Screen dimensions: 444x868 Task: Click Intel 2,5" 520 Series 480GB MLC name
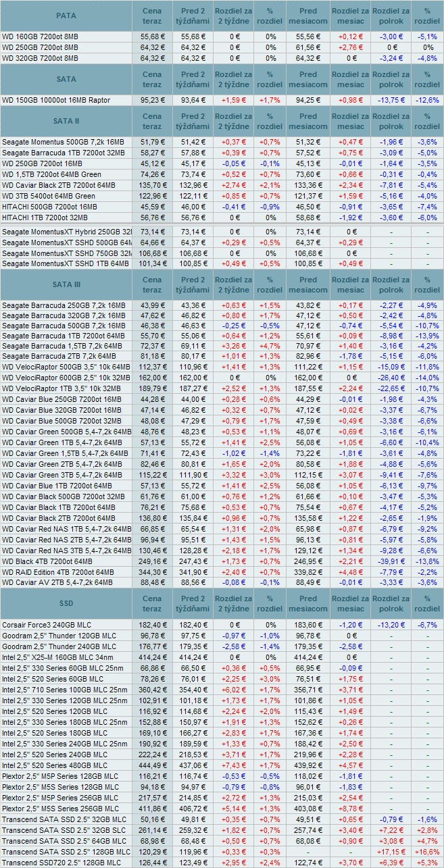click(54, 765)
